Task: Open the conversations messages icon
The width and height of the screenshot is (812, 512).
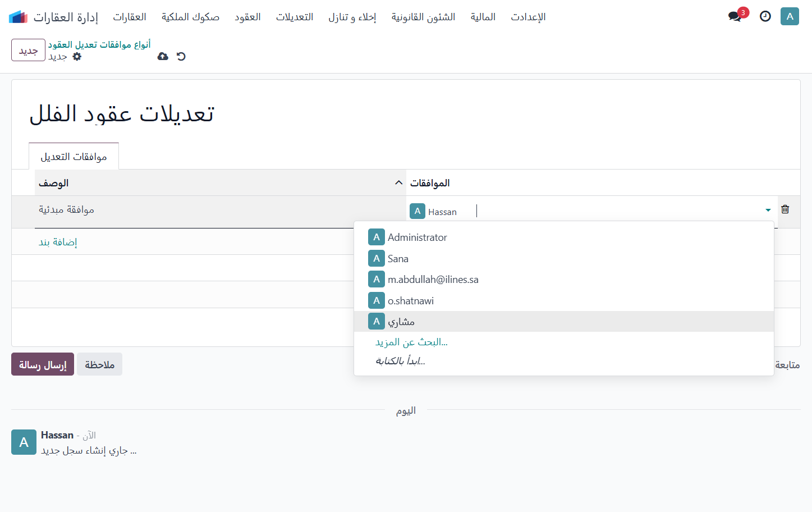Action: 735,16
